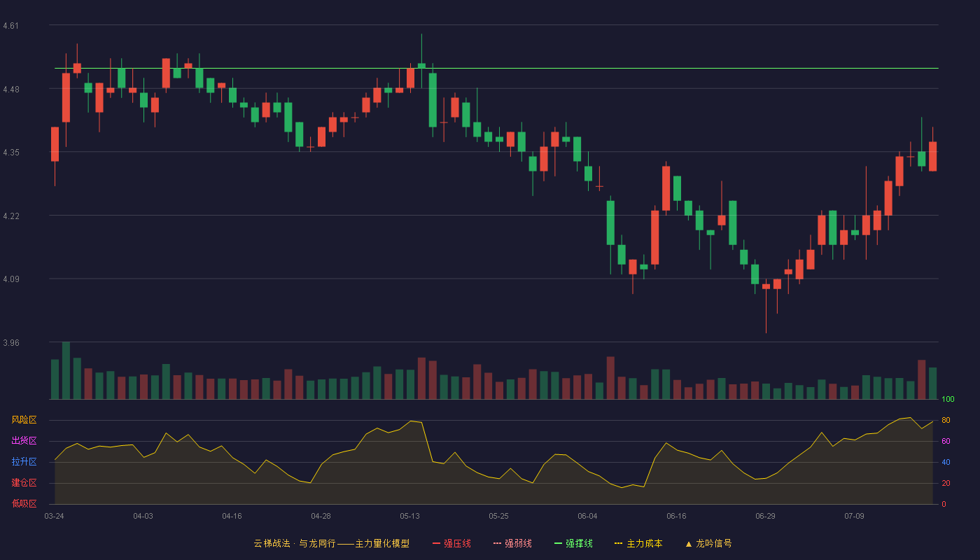Viewport: 980px width, 560px height.
Task: Toggle the 强压线 legend entry
Action: tap(451, 543)
